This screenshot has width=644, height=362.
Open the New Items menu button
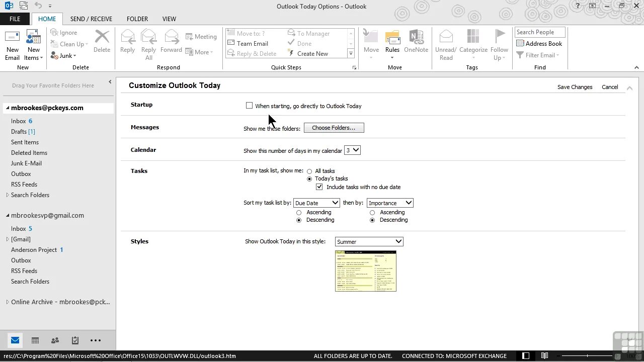33,45
